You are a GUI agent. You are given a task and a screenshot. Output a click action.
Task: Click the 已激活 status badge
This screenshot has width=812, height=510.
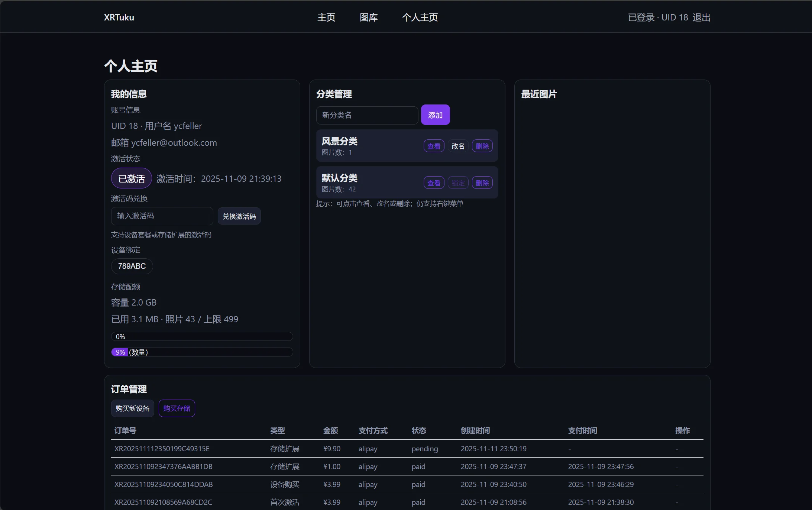coord(131,179)
